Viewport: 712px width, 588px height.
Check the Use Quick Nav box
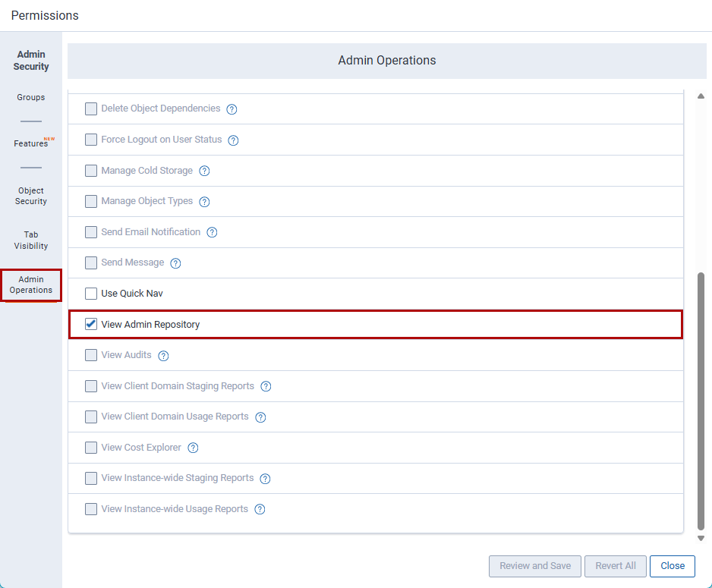tap(91, 294)
